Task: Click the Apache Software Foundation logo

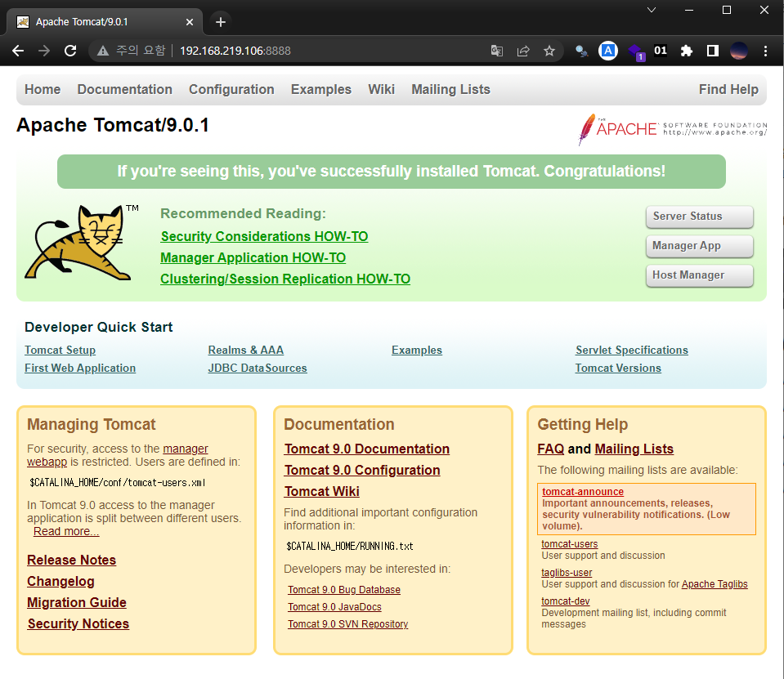Action: [x=672, y=129]
